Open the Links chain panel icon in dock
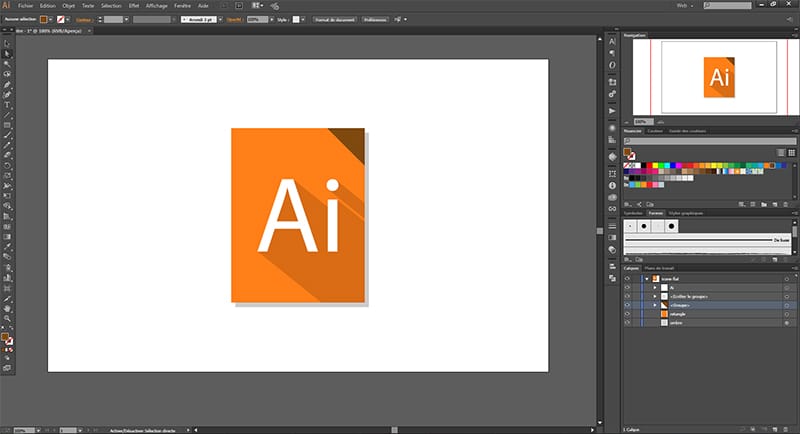The width and height of the screenshot is (800, 434). (x=612, y=209)
